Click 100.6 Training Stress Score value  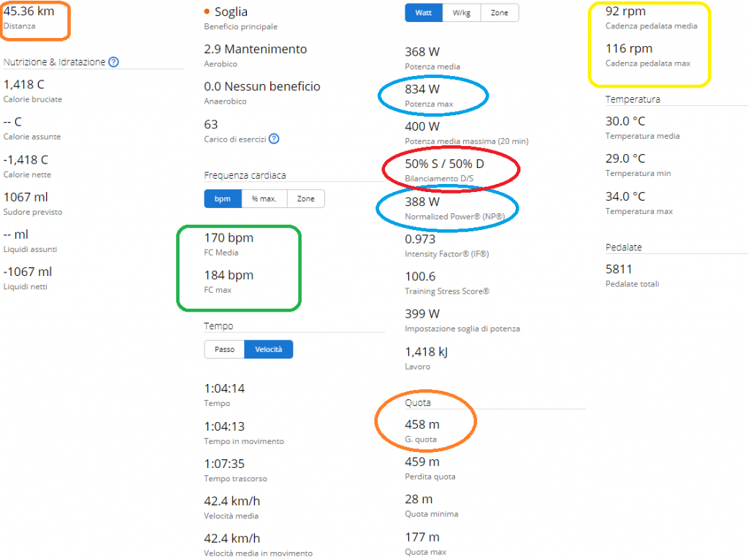[420, 277]
